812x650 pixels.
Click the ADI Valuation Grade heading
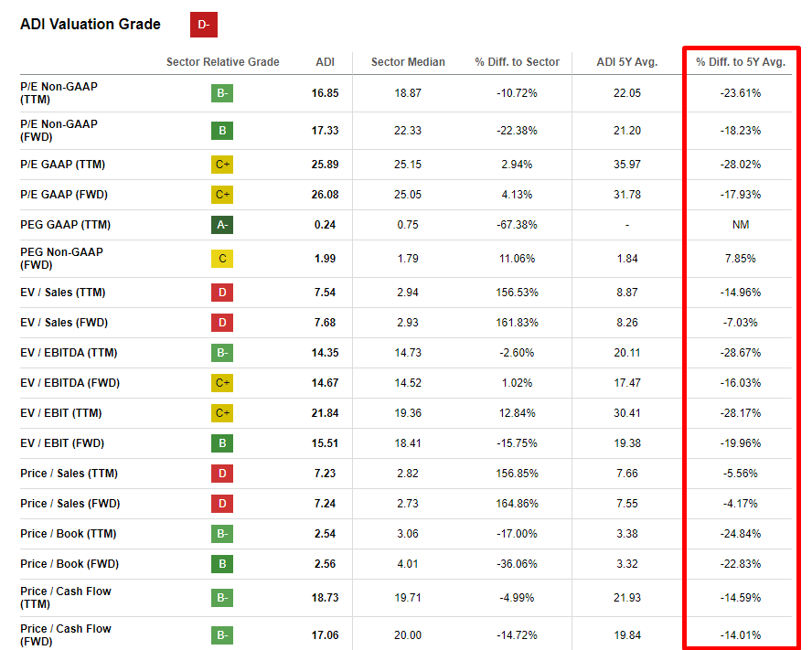pyautogui.click(x=91, y=25)
